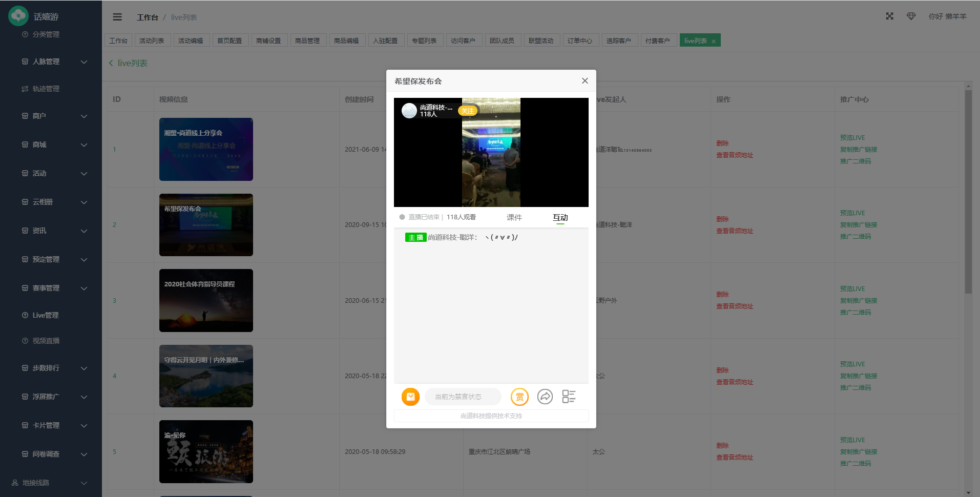
Task: Click the orange shopping bag icon
Action: tap(410, 397)
